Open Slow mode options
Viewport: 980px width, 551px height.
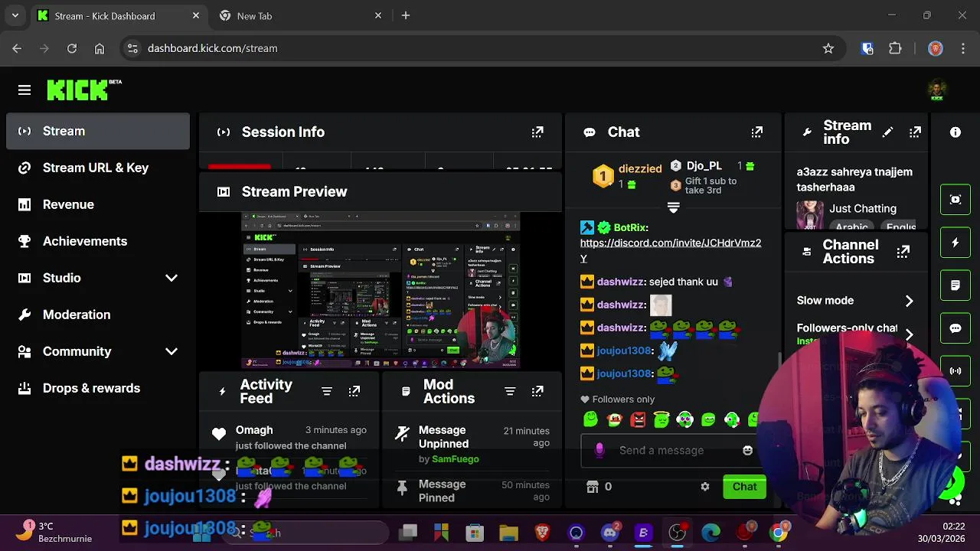[x=855, y=301]
